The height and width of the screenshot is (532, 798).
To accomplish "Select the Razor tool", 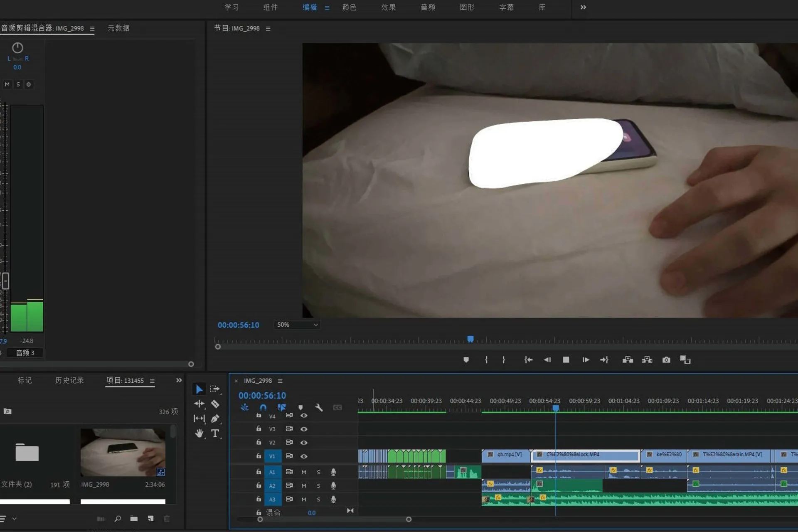I will 215,404.
